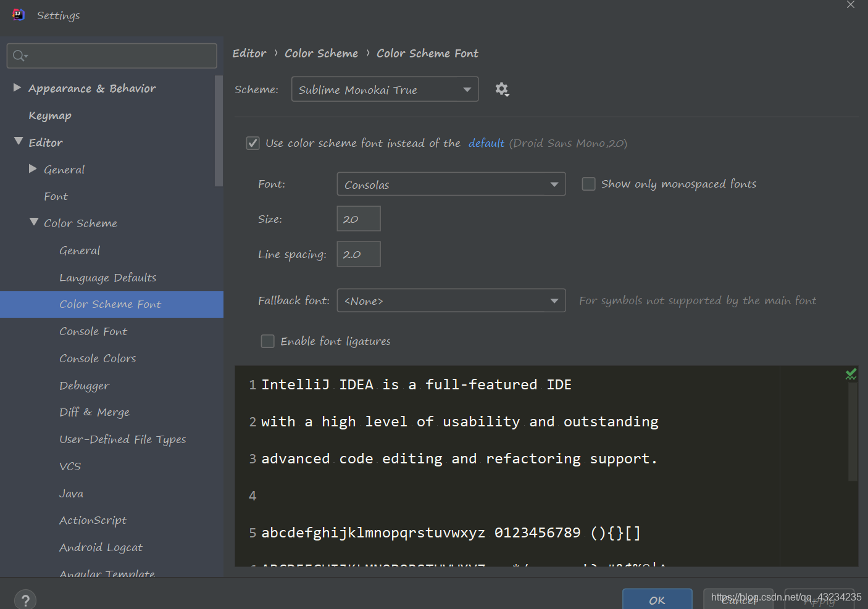Click preview line 1 IntelliJ IDEA text

coord(417,384)
